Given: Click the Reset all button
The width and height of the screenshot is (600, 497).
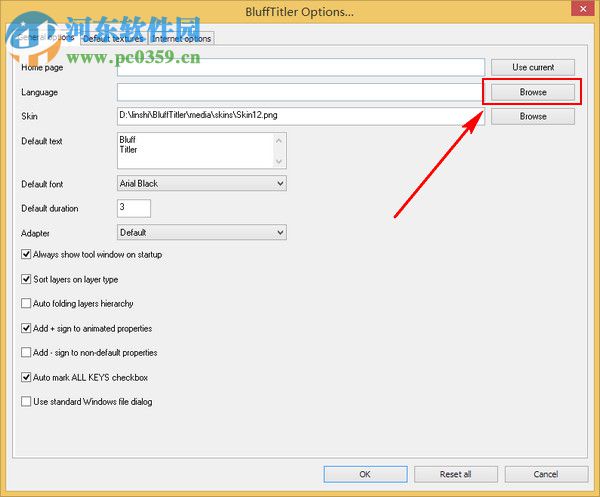Looking at the screenshot, I should coord(456,474).
